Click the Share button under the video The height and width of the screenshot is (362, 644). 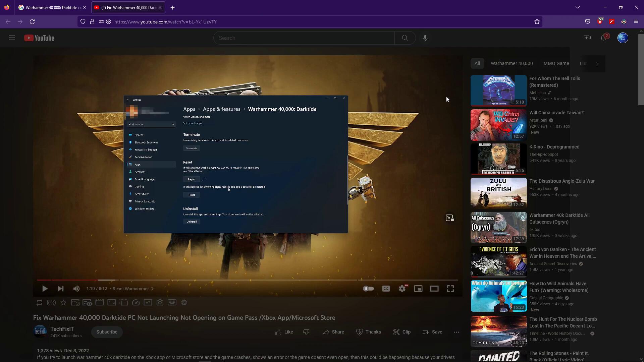[333, 332]
